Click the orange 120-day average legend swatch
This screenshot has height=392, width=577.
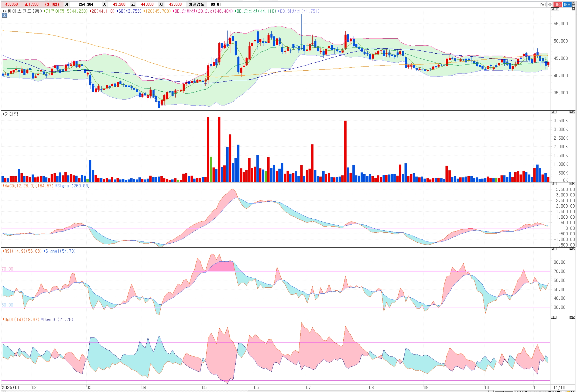(144, 11)
